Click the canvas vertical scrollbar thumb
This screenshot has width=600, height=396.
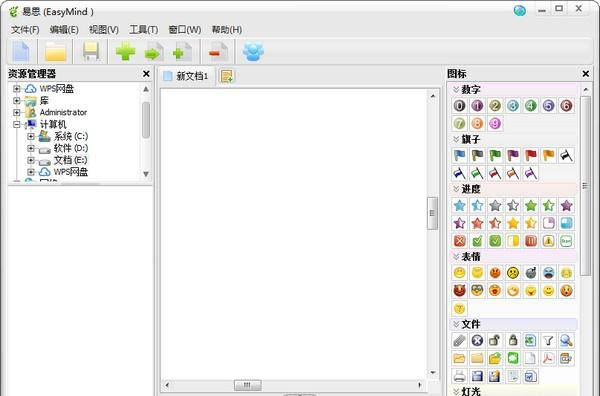tap(432, 213)
